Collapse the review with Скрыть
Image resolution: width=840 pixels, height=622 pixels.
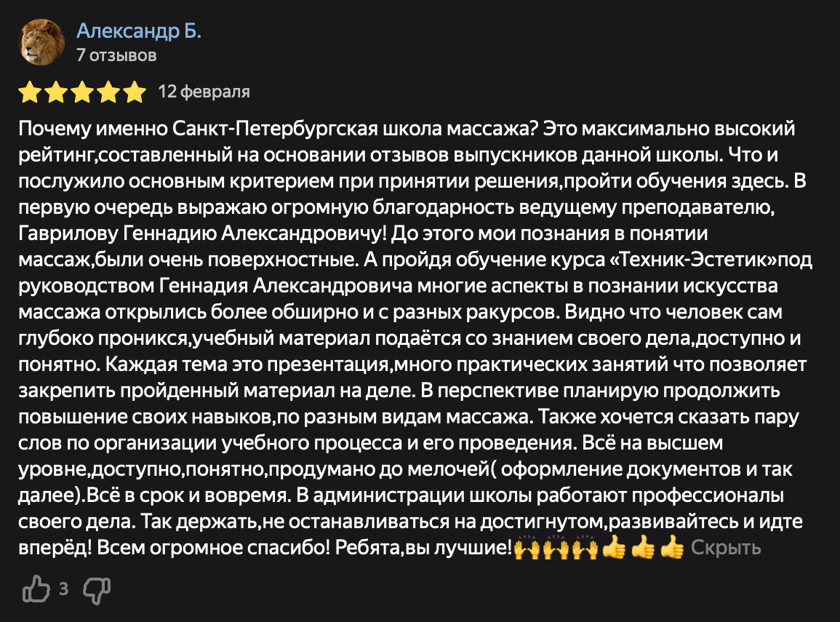[725, 548]
